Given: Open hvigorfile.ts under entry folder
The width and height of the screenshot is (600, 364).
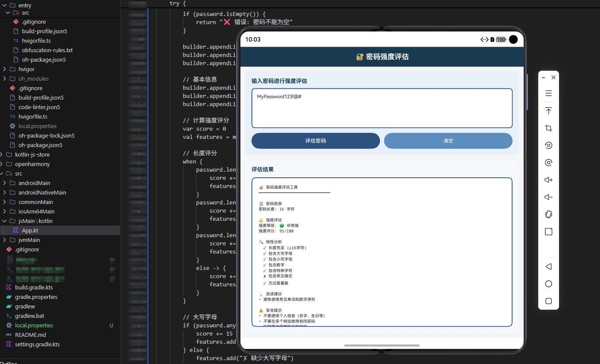Looking at the screenshot, I should [36, 41].
